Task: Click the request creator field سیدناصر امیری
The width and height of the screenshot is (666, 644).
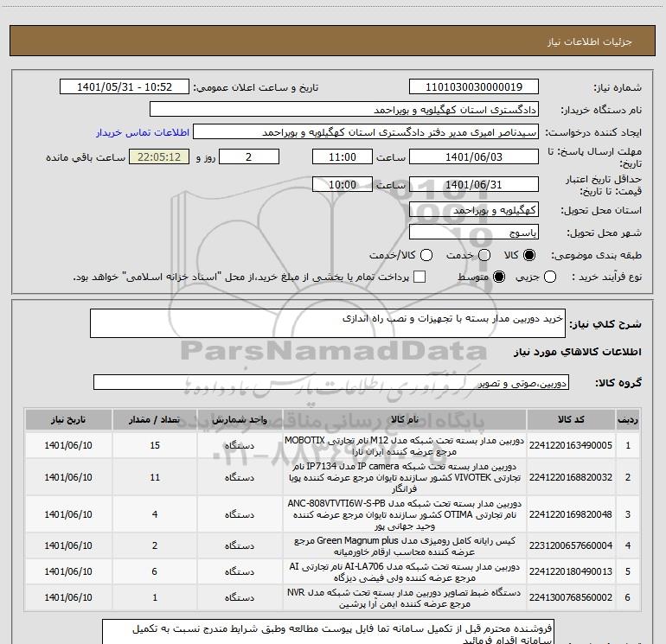Action: 366,132
